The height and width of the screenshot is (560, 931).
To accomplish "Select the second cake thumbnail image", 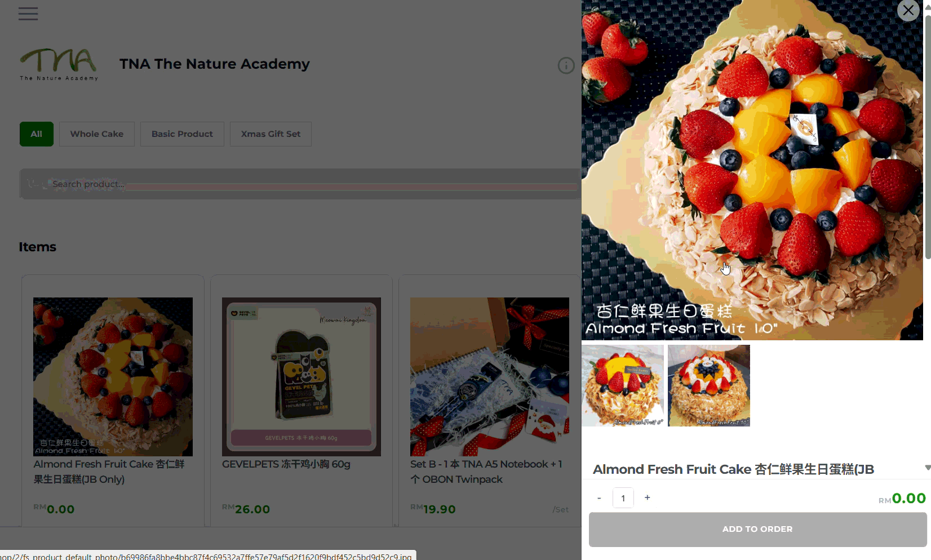I will click(709, 385).
